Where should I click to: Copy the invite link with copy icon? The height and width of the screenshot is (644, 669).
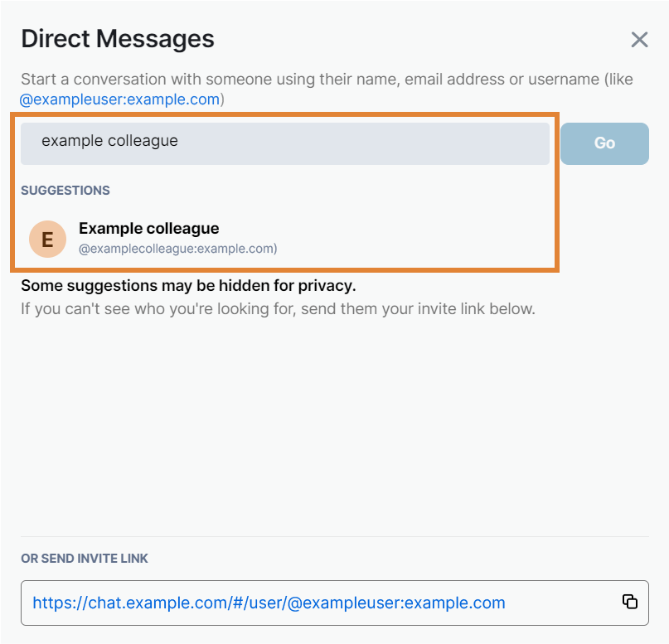[x=630, y=602]
